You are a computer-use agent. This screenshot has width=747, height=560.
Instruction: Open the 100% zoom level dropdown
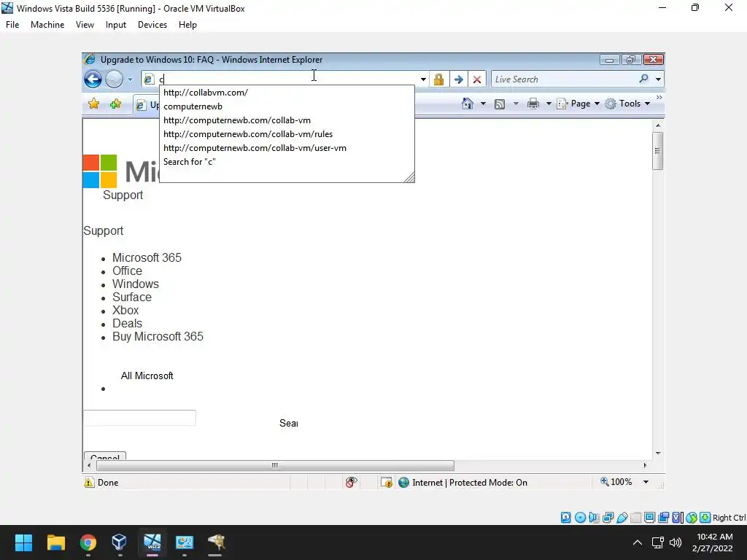[646, 482]
